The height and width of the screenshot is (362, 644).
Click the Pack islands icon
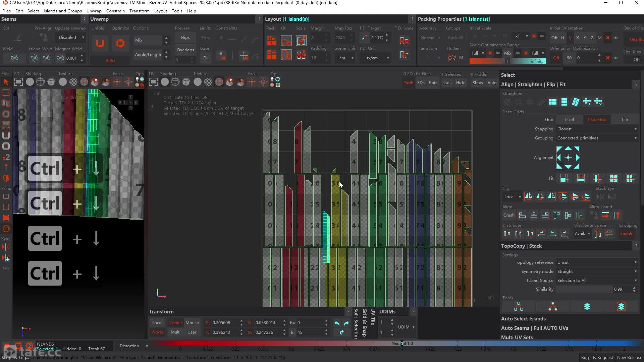[271, 41]
